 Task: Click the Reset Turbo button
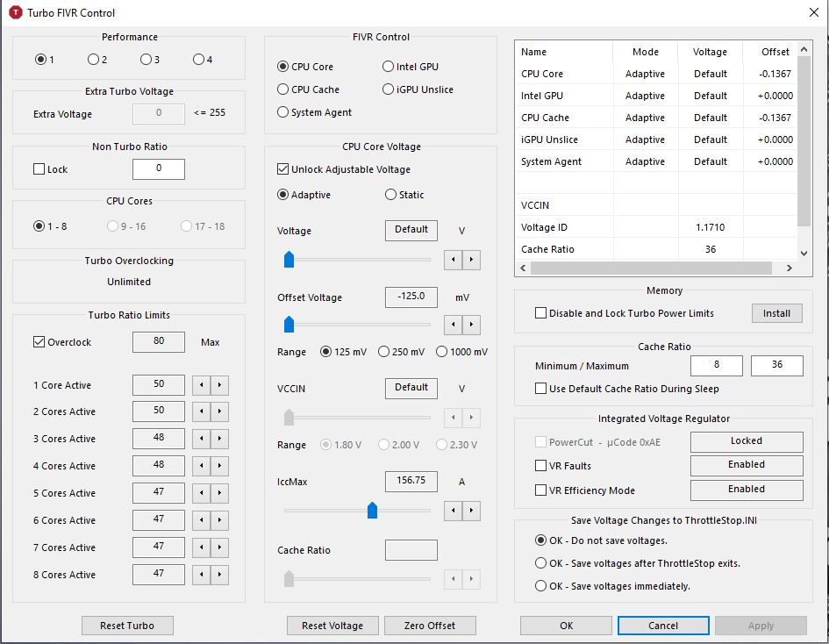point(127,626)
